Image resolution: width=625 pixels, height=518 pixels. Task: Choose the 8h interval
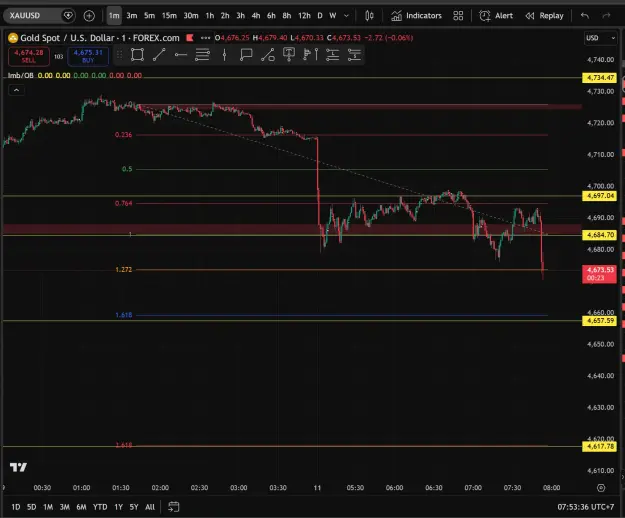[287, 16]
